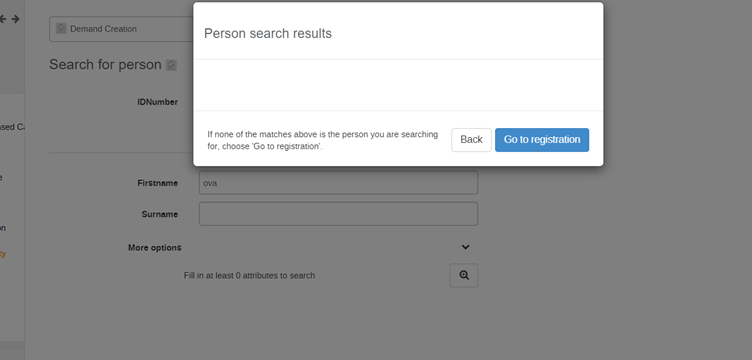Choose Go to registration

(542, 139)
